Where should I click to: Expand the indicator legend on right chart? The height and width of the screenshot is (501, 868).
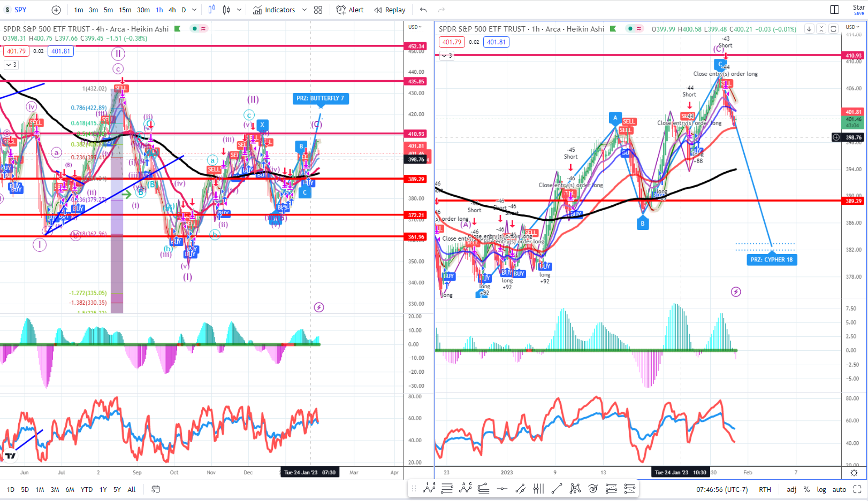coord(446,56)
